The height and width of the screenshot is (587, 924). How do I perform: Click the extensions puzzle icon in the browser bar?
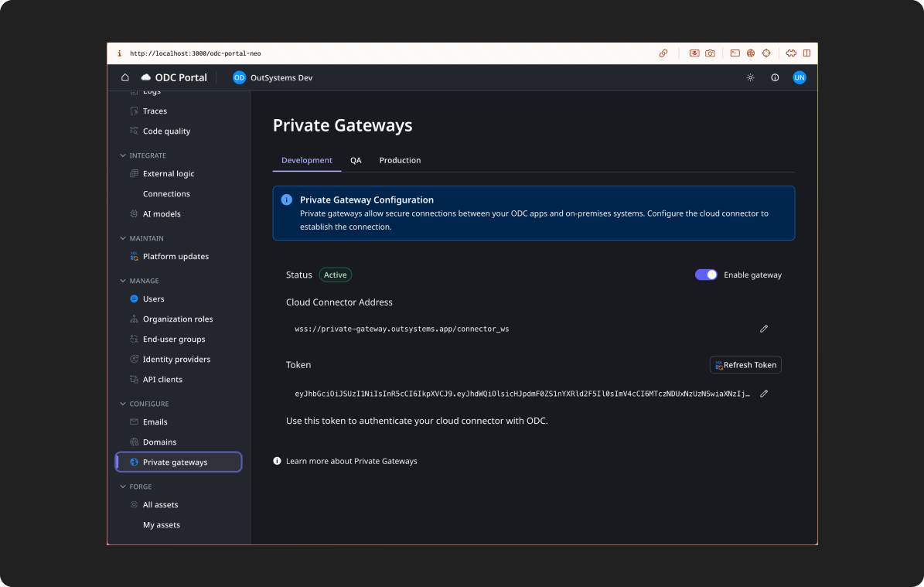tap(791, 53)
